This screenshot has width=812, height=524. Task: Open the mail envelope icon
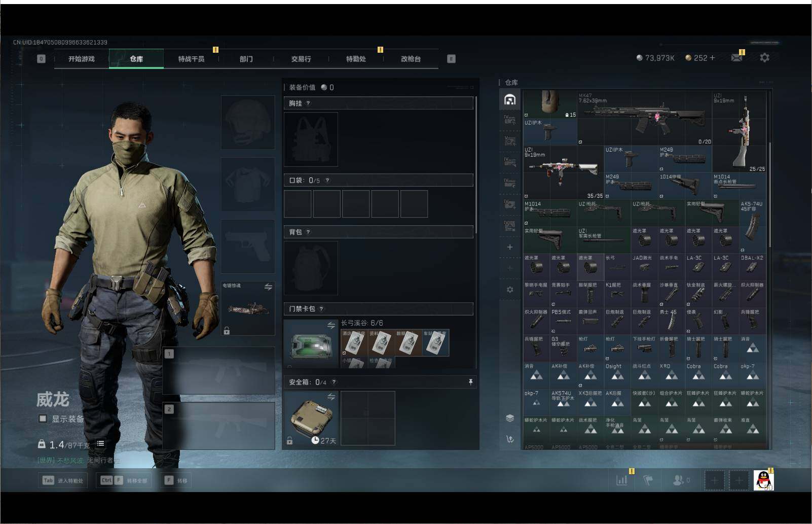coord(736,58)
